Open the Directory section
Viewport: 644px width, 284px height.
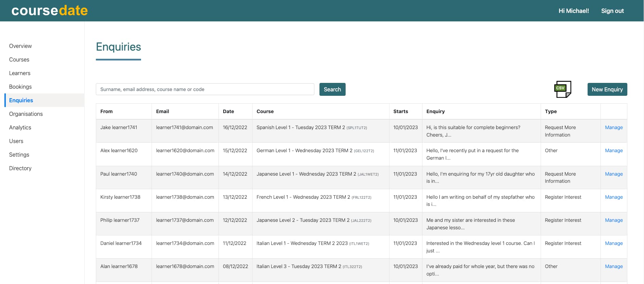(x=20, y=168)
